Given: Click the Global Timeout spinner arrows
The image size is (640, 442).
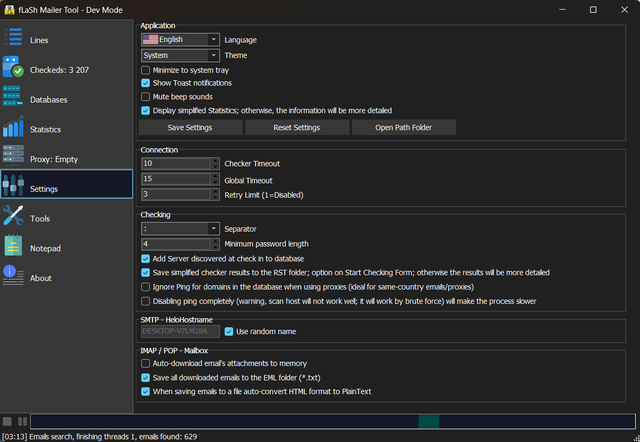Looking at the screenshot, I should click(x=215, y=179).
